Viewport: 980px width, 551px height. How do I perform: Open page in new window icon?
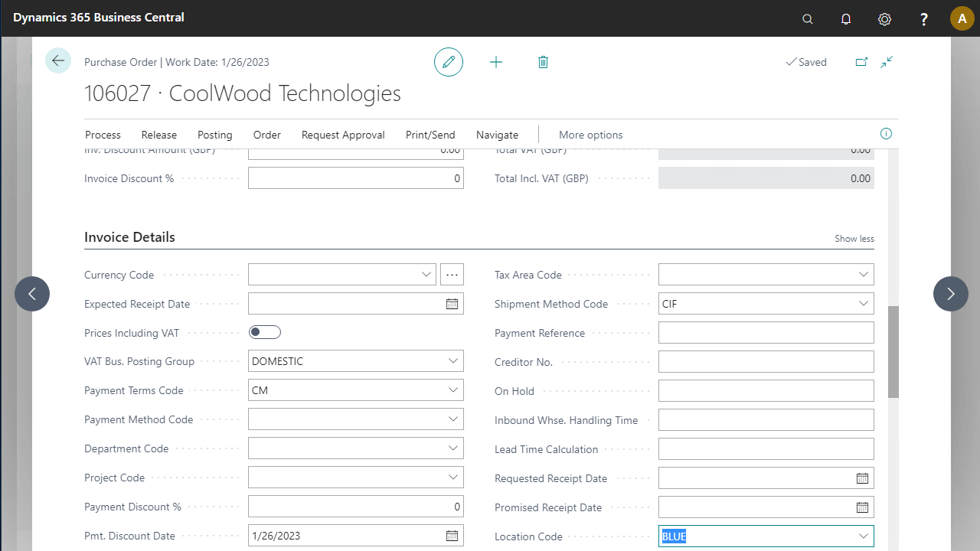click(861, 62)
